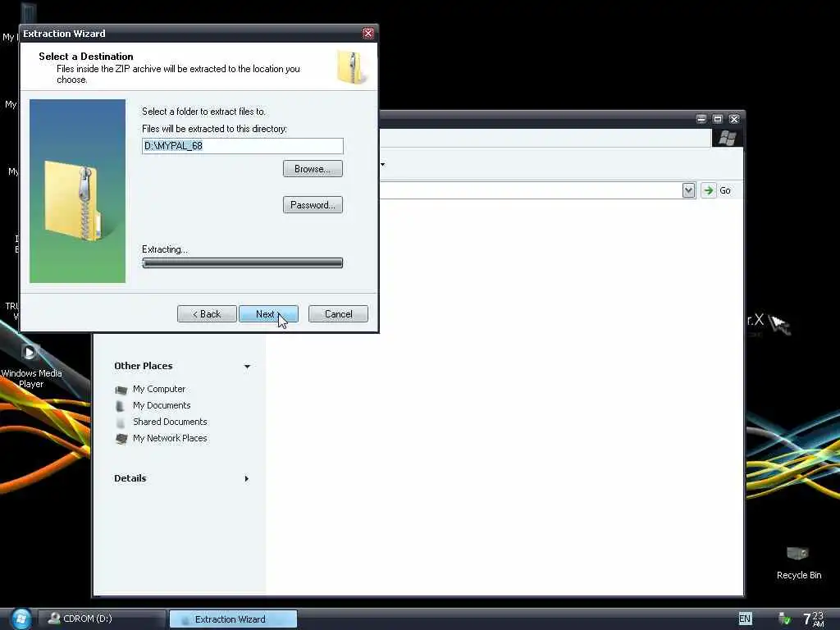Click the Details heading
The height and width of the screenshot is (630, 840).
[x=130, y=478]
